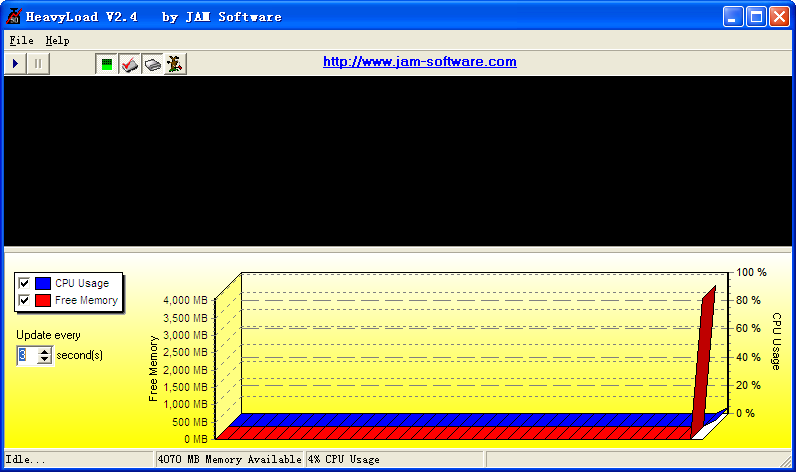Click the '0 MB' axis label

pos(196,439)
